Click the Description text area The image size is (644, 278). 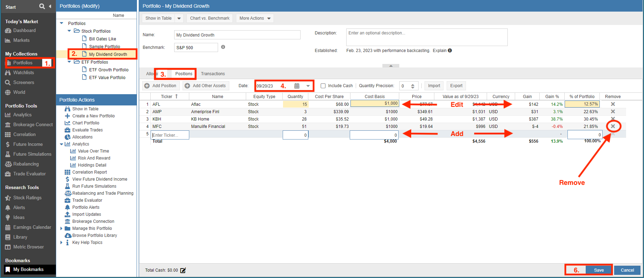coord(427,37)
